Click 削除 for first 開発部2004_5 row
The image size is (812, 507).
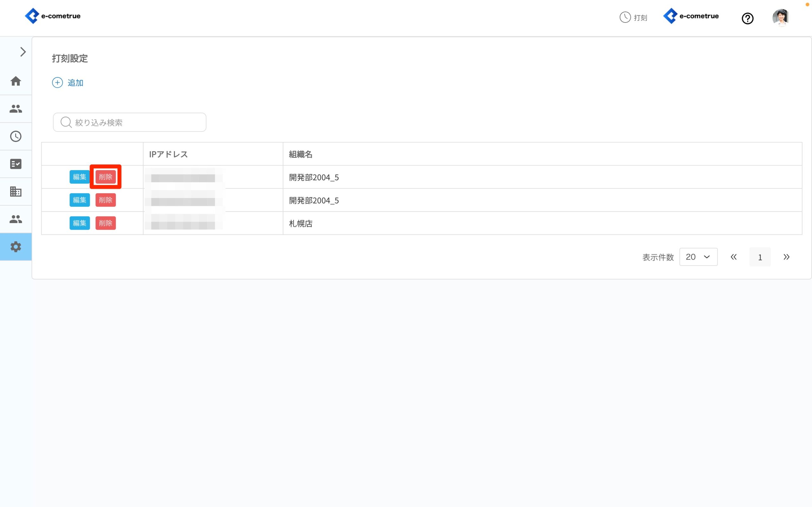pos(105,177)
